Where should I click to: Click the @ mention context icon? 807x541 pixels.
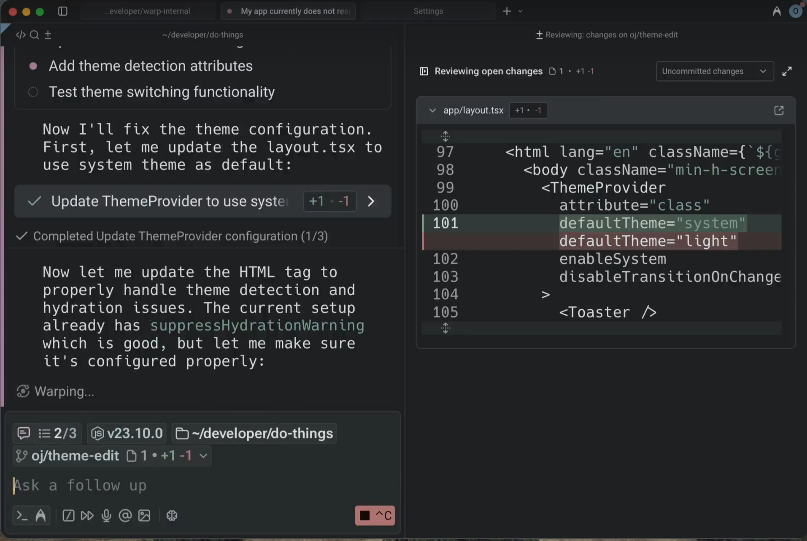pos(125,516)
